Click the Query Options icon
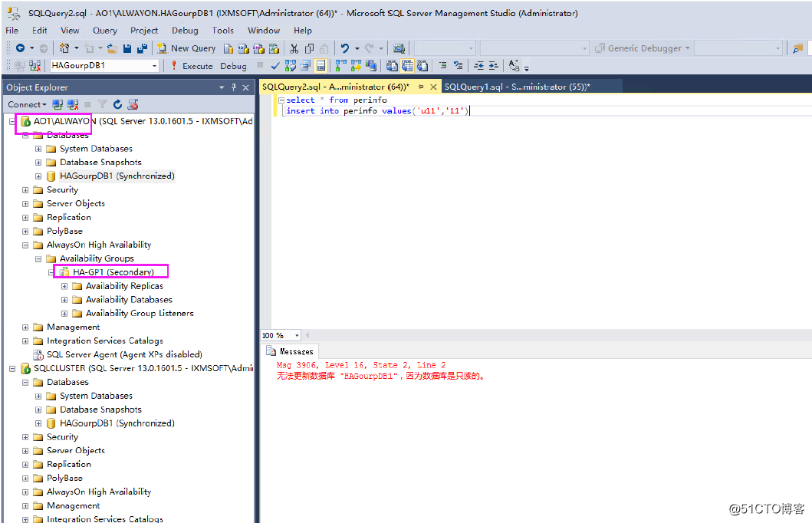The image size is (812, 523). pos(306,66)
